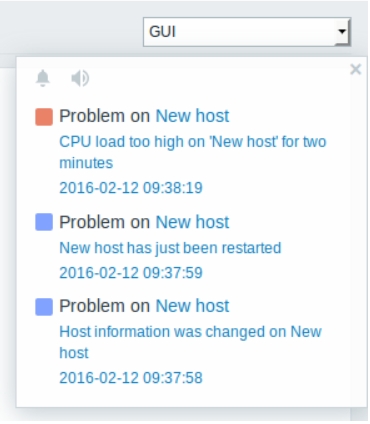Open New host link in first problem
370x424 pixels.
point(192,116)
